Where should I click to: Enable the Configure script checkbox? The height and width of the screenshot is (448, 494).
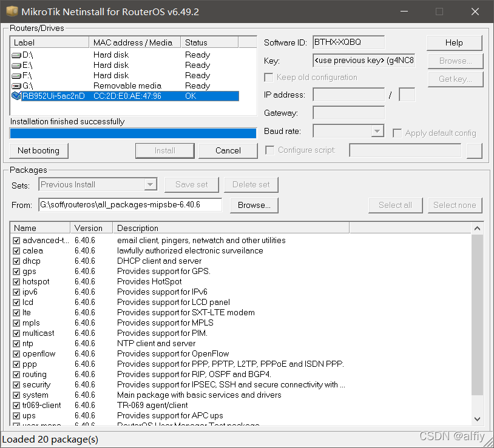[269, 150]
